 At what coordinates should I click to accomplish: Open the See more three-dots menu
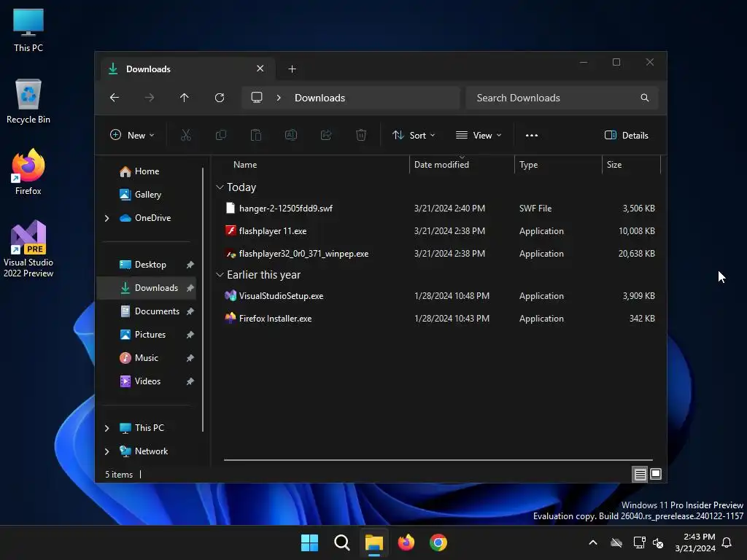pos(532,135)
